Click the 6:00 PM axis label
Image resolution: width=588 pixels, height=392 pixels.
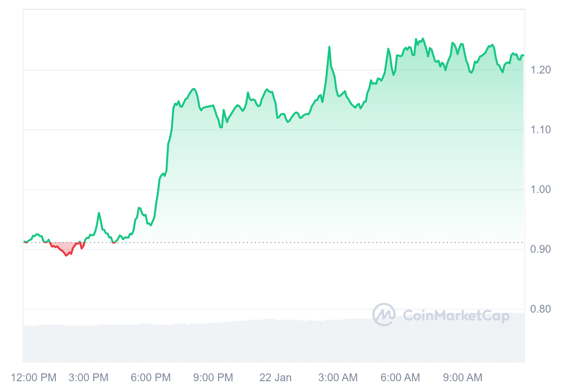tap(151, 378)
